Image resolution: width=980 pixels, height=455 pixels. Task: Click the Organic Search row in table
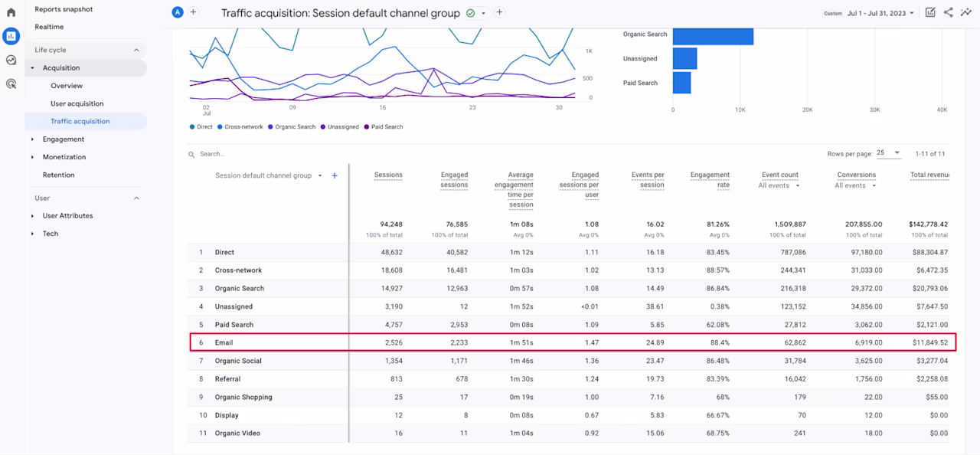(567, 289)
